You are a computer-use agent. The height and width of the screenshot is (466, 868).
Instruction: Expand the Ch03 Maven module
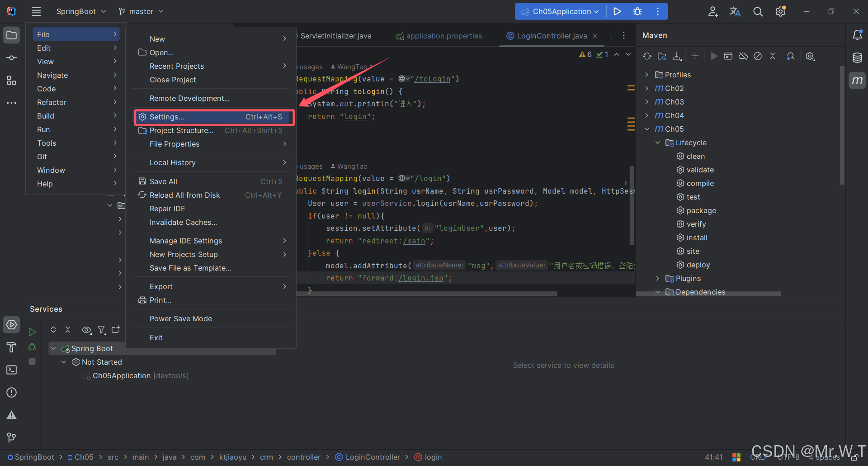647,102
